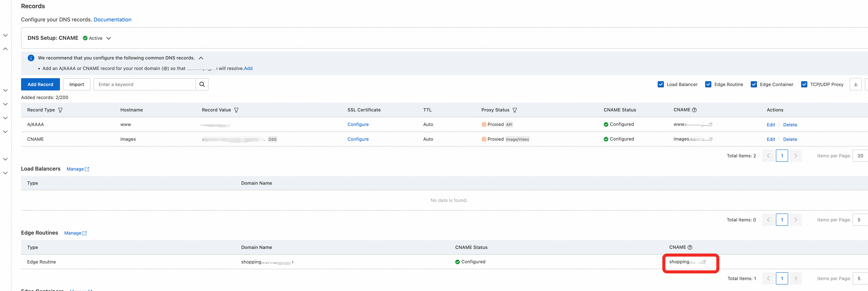Screen dimensions: 868x291
Task: Open the Documentation link
Action: pyautogui.click(x=112, y=20)
